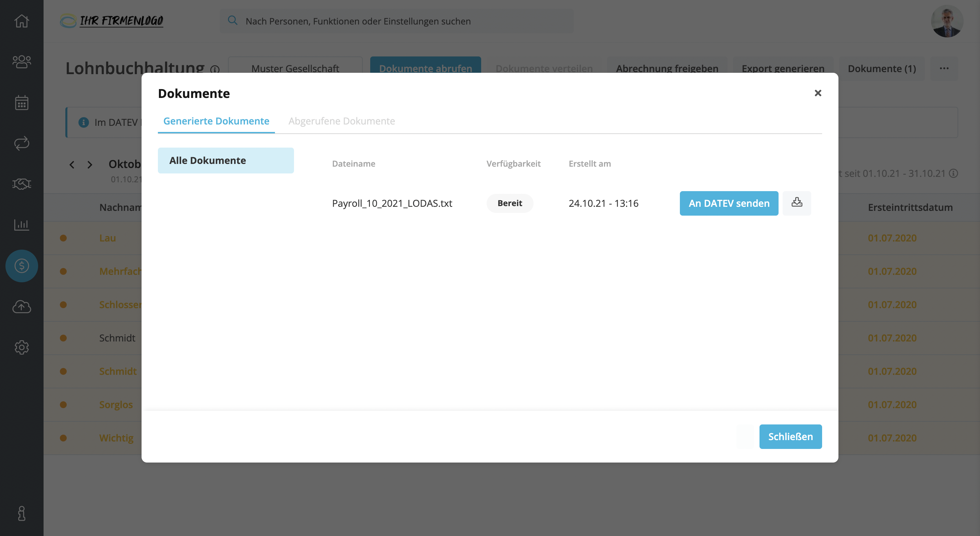Switch to Abgerufene Dokumente tab
980x536 pixels.
click(x=342, y=121)
